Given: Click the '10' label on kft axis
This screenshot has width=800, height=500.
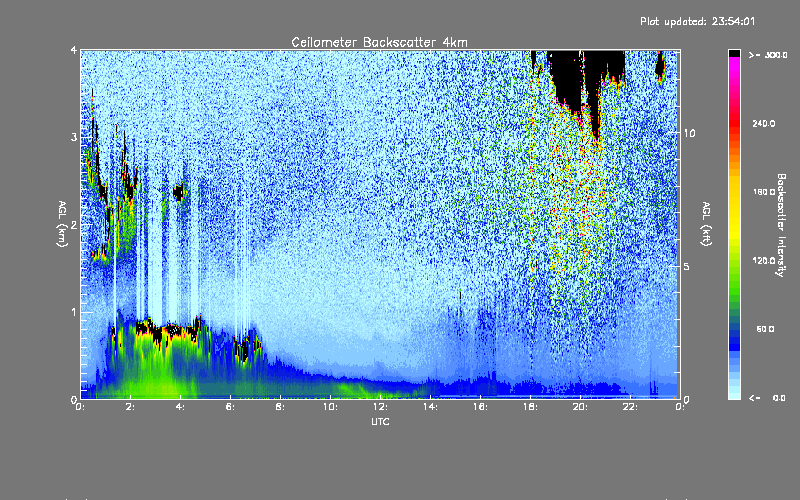Looking at the screenshot, I should tap(689, 133).
